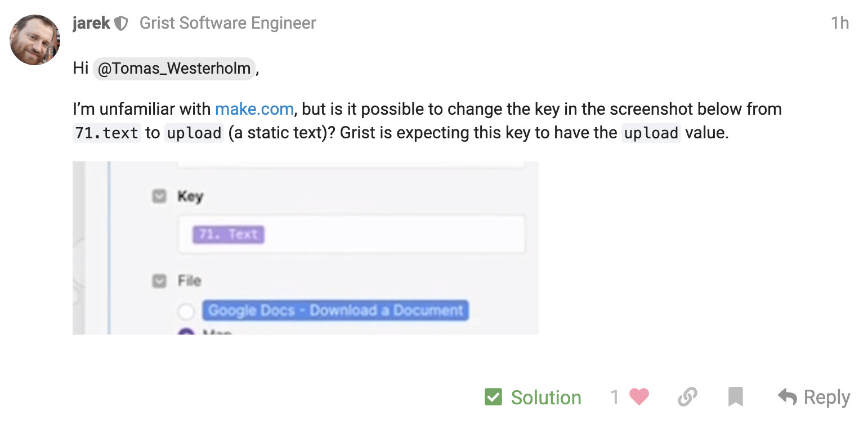Collapse the File section chevron
Screen dimensions: 868x424
158,280
